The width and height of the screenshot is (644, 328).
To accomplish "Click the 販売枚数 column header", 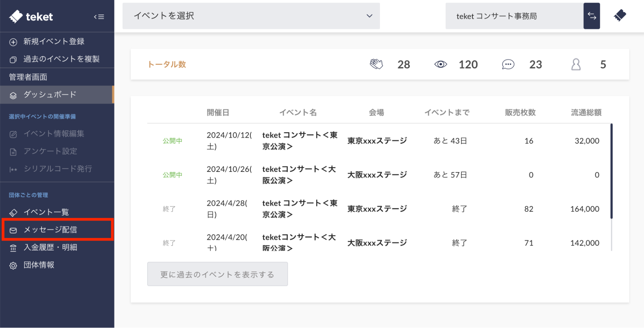I will coord(520,112).
